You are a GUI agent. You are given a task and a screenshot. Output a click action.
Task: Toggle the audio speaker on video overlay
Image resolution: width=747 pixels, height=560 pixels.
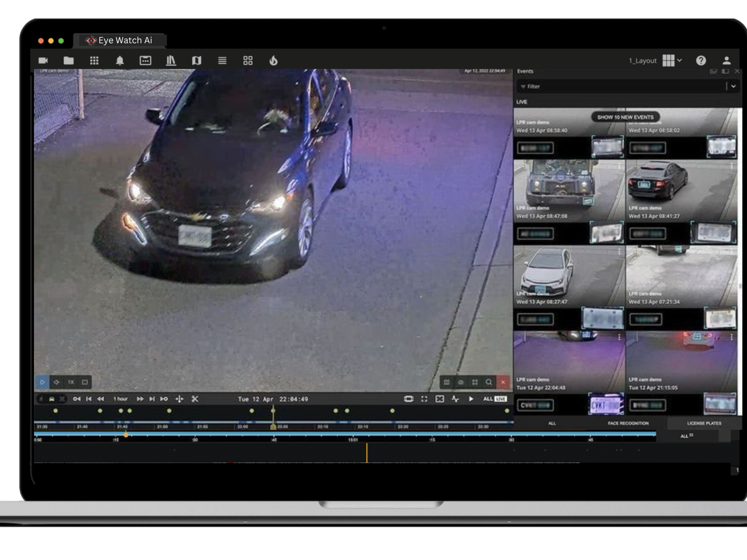(x=56, y=382)
